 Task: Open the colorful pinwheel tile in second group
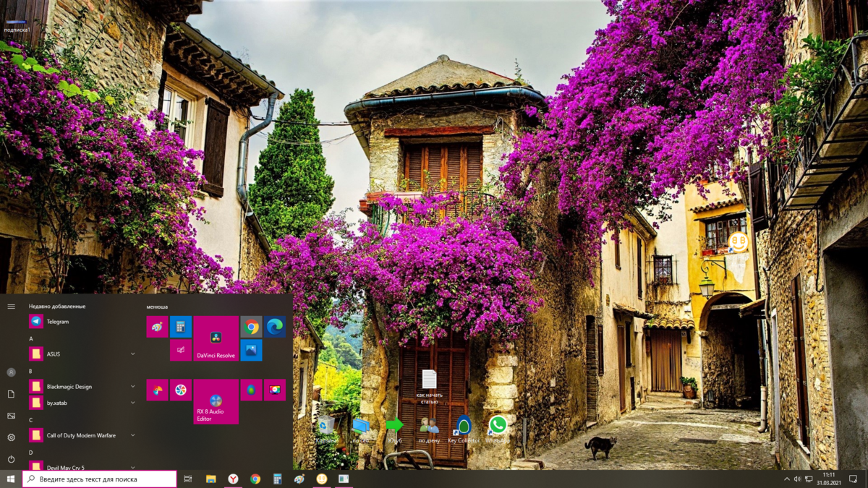pyautogui.click(x=157, y=390)
